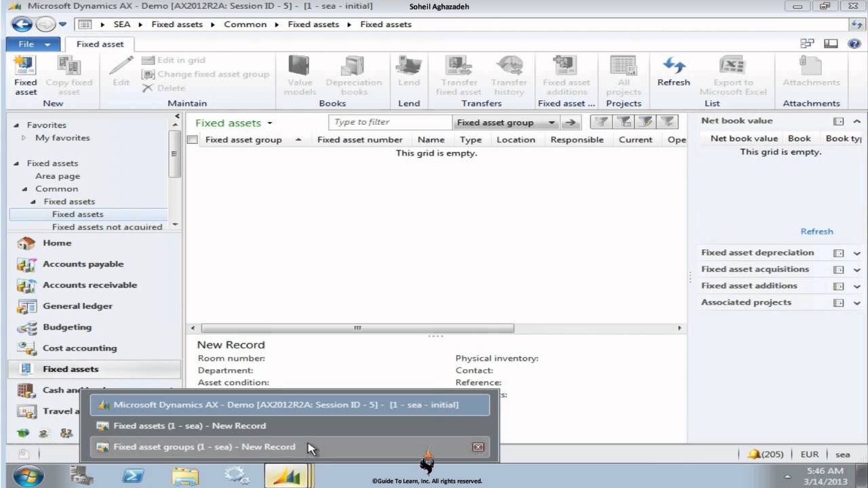Open Value models from Books group
The width and height of the screenshot is (868, 488).
[300, 75]
